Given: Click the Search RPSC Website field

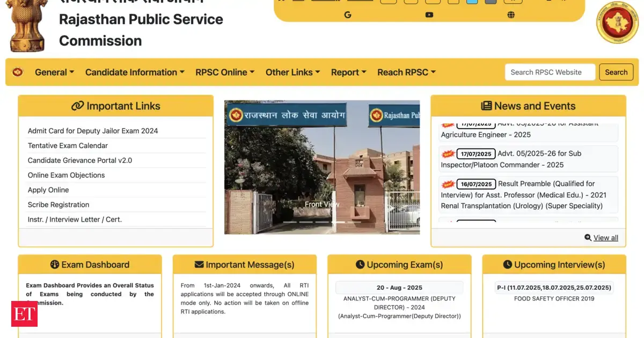Looking at the screenshot, I should coord(550,72).
